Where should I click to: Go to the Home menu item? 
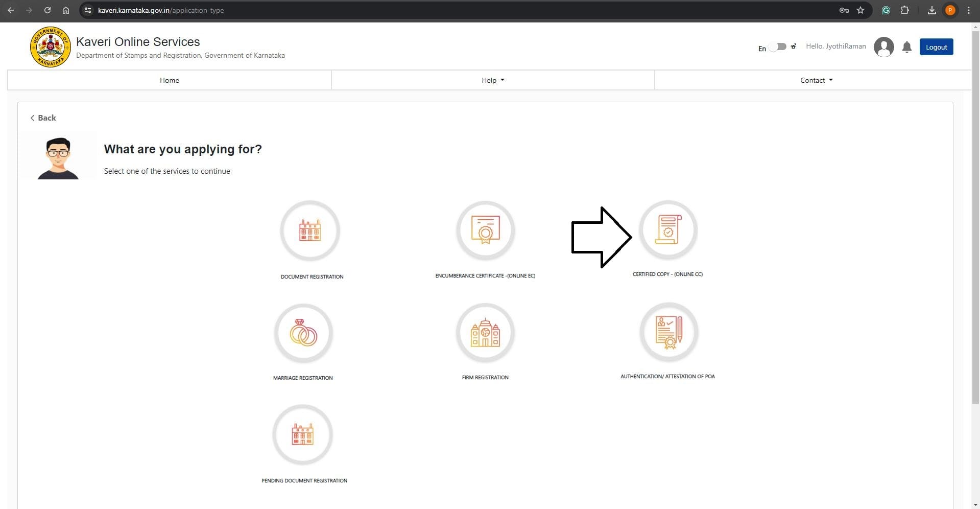click(x=170, y=80)
